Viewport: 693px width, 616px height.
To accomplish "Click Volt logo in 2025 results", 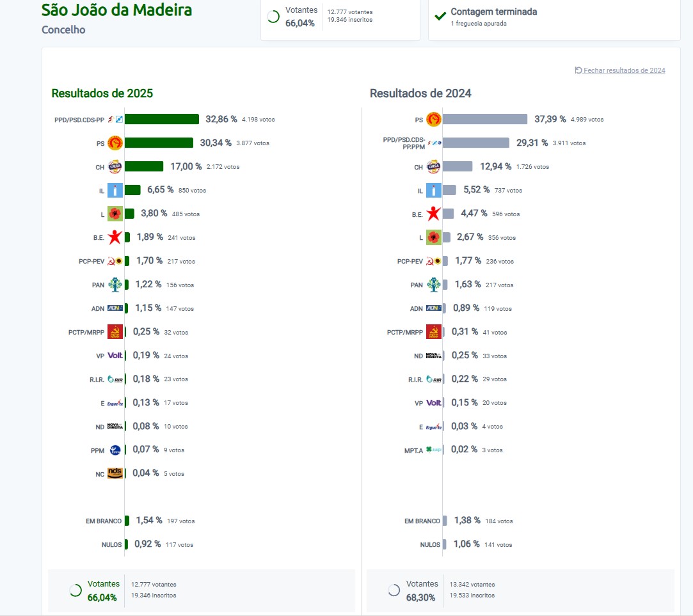I will (x=115, y=355).
